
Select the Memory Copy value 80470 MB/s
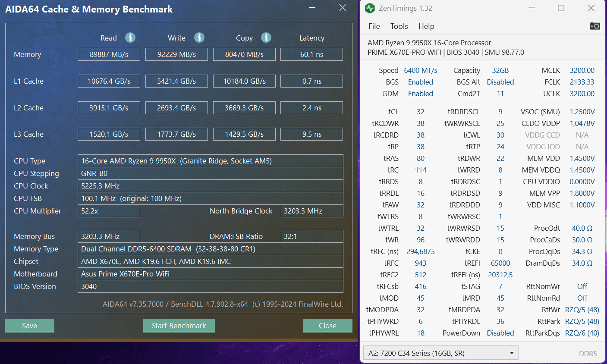pyautogui.click(x=244, y=54)
